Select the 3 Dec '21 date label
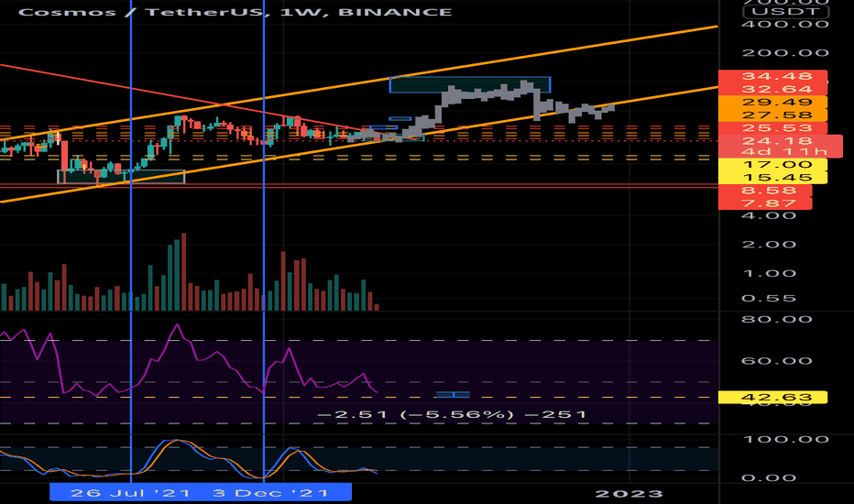The image size is (854, 504). click(x=270, y=493)
